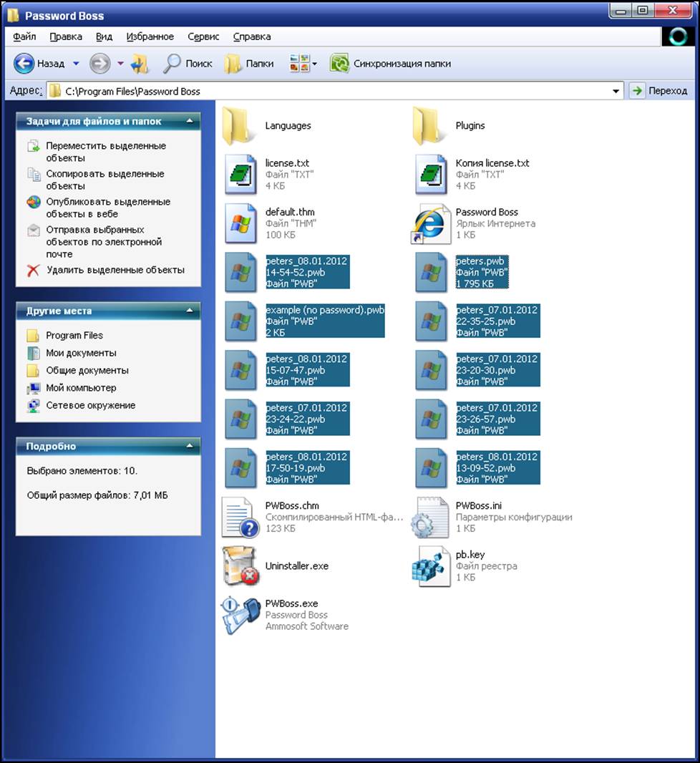Open the Избранное menu
Image resolution: width=700 pixels, height=763 pixels.
point(150,37)
